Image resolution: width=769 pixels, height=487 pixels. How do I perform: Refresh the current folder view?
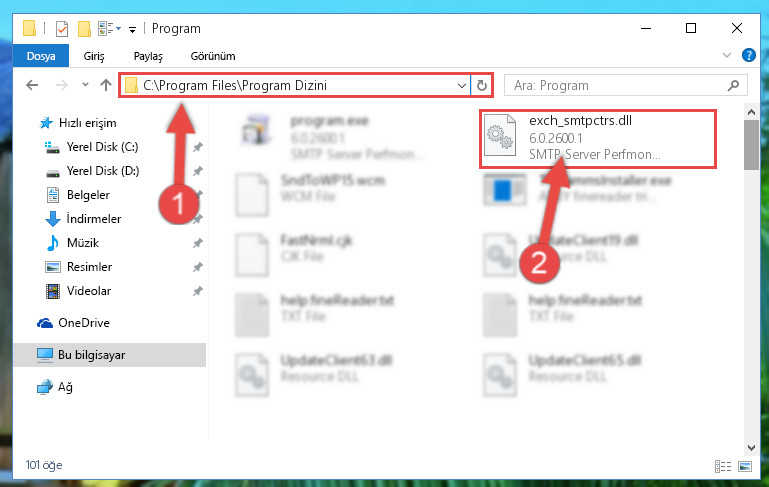tap(482, 85)
